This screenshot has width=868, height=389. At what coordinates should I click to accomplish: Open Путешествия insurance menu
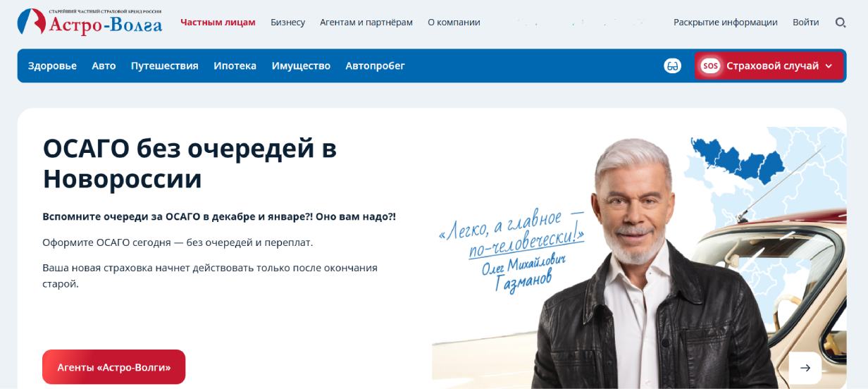[x=164, y=66]
